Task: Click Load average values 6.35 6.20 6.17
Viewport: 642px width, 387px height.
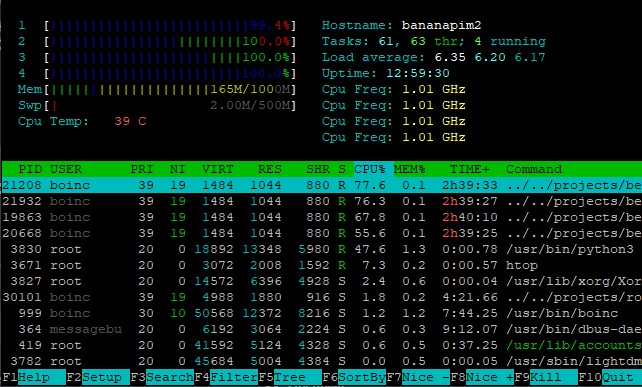Action: pos(490,57)
